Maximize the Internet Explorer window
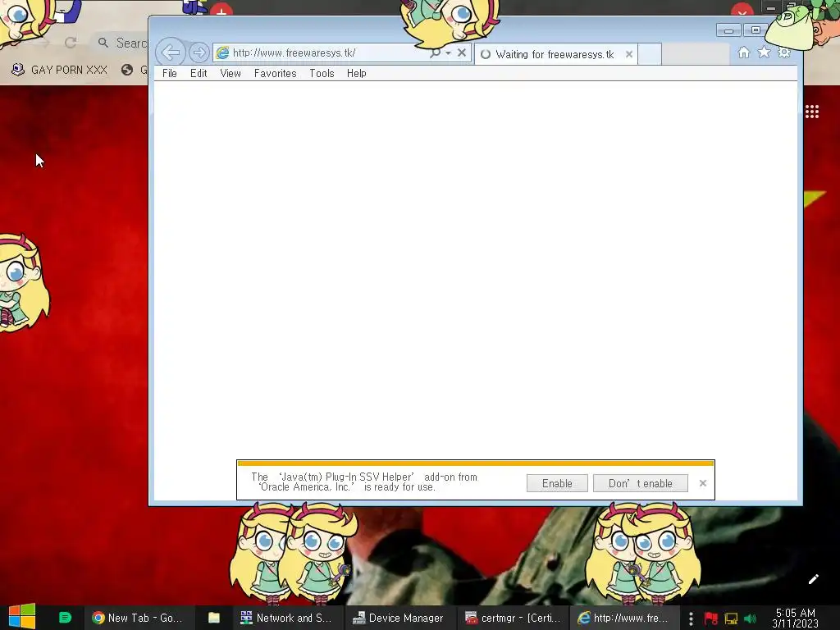The width and height of the screenshot is (840, 630). tap(756, 30)
